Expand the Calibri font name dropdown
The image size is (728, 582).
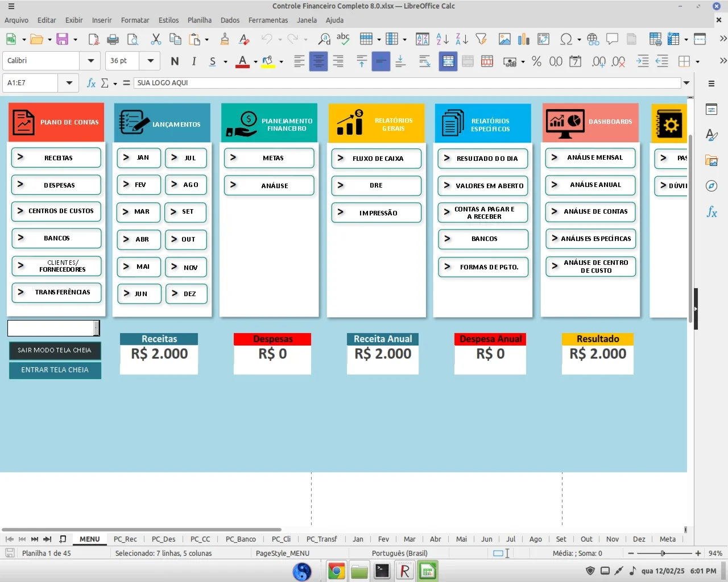click(90, 61)
